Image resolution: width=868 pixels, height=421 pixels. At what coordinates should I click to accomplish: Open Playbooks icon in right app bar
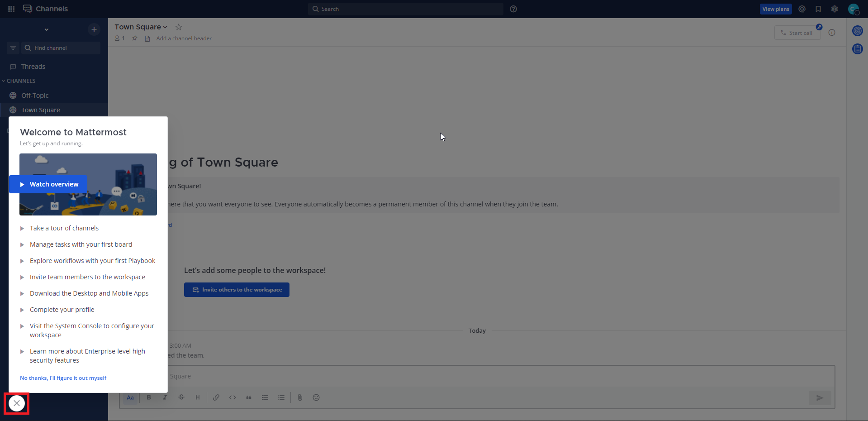[858, 31]
